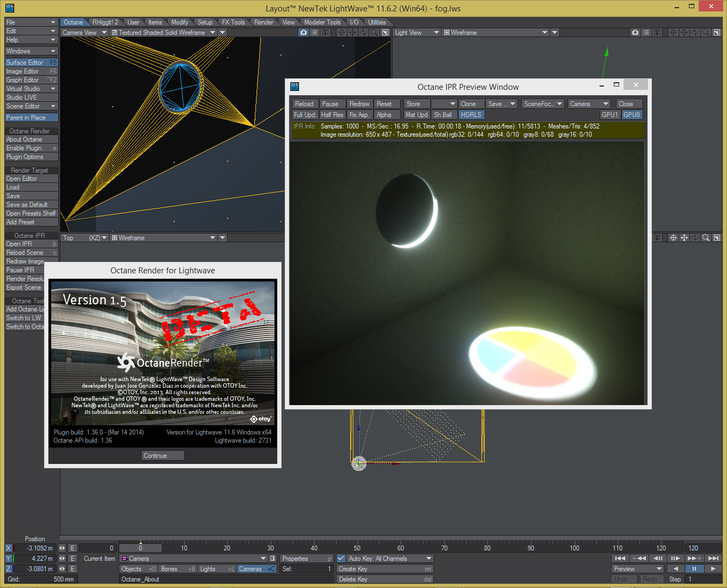Go to the previous keyframe
Image resolution: width=727 pixels, height=588 pixels.
point(638,558)
